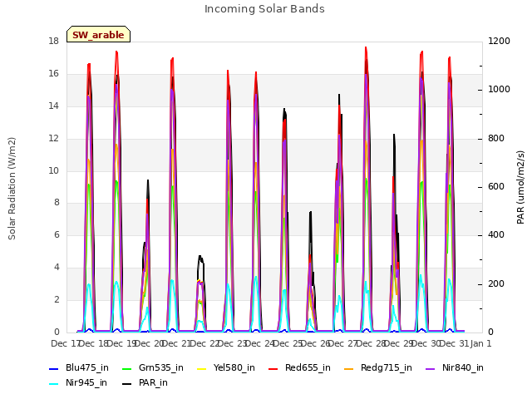Screen dimensions: 532x399
Task: Click the 8 value on left axis
Action: tap(57, 203)
